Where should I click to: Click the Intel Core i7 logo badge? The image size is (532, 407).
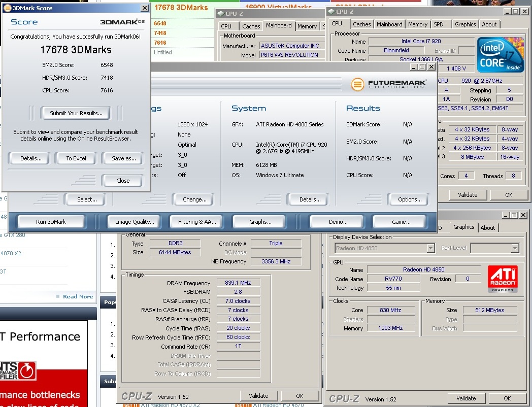coord(501,55)
